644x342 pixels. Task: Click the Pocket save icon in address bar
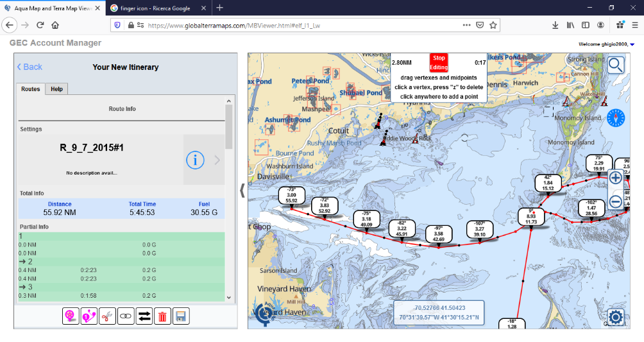point(480,25)
